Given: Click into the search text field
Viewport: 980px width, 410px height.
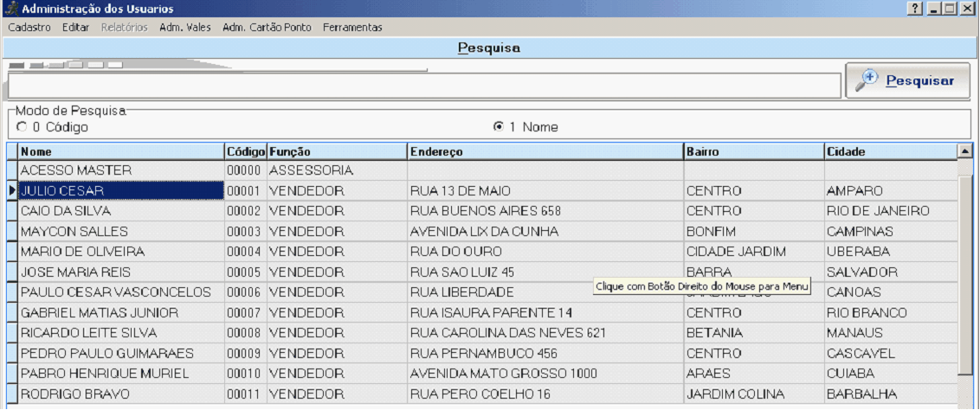Looking at the screenshot, I should [424, 86].
